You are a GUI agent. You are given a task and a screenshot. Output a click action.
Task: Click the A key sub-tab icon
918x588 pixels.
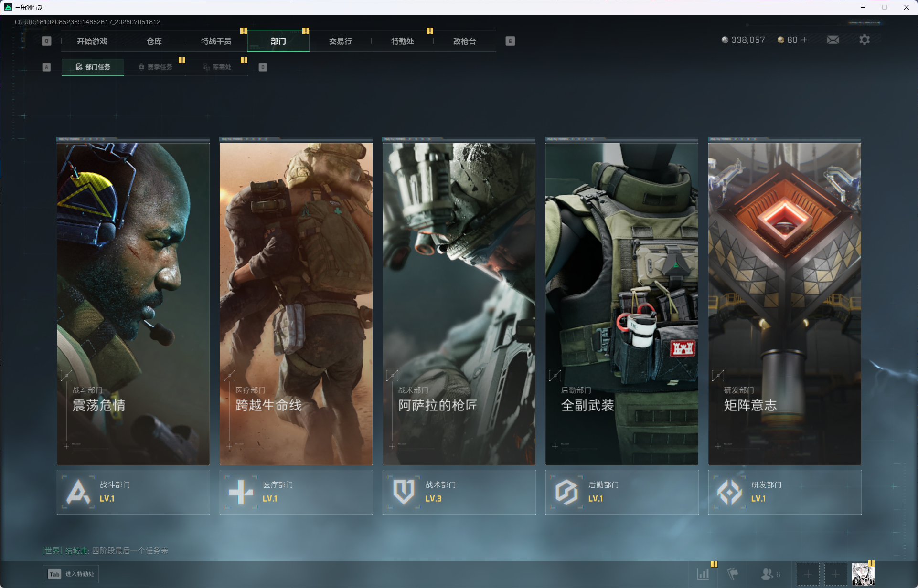46,67
